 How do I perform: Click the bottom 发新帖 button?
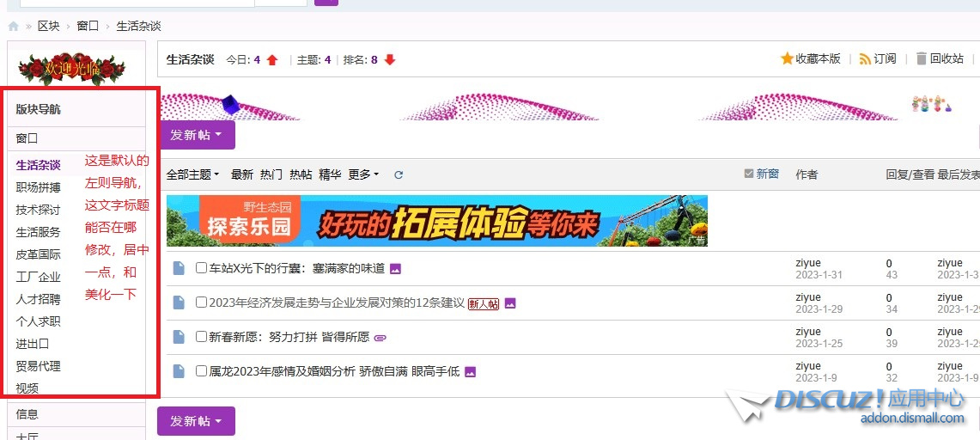196,421
